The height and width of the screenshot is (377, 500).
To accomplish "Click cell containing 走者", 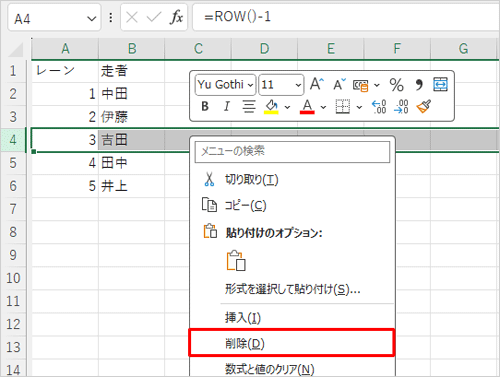I will [x=132, y=71].
